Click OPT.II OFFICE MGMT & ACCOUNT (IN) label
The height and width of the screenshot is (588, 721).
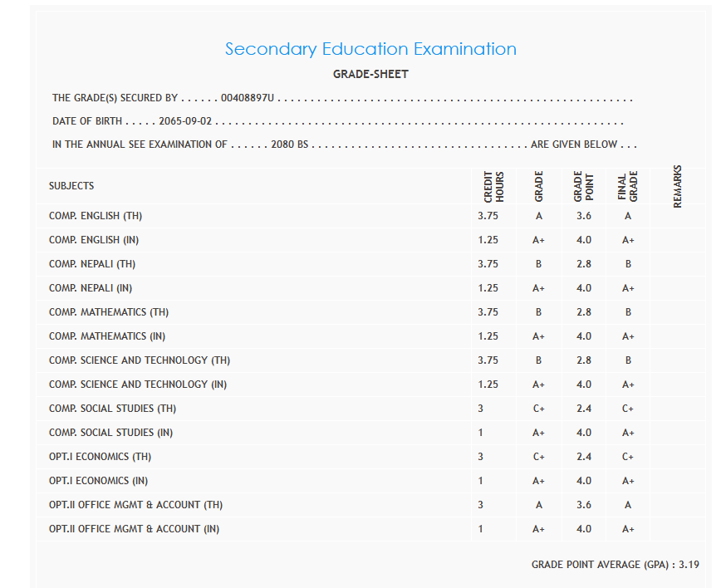tap(135, 529)
